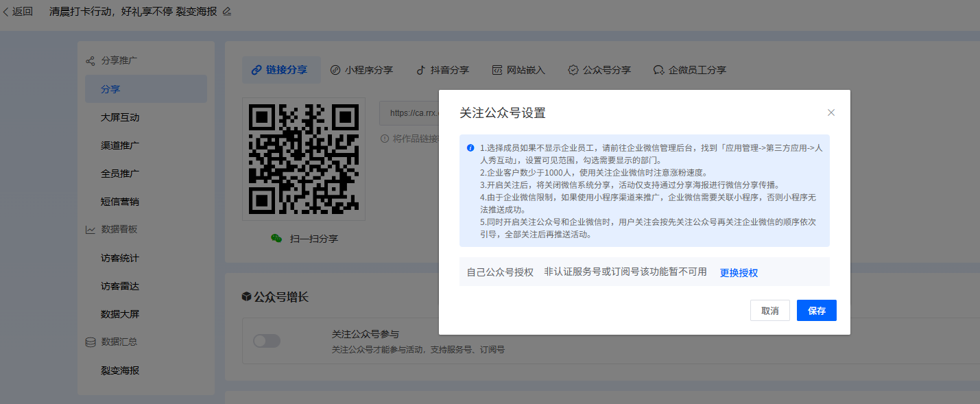Image resolution: width=980 pixels, height=404 pixels.
Task: Click the WeChat 扫一扫分享 icon
Action: click(276, 239)
